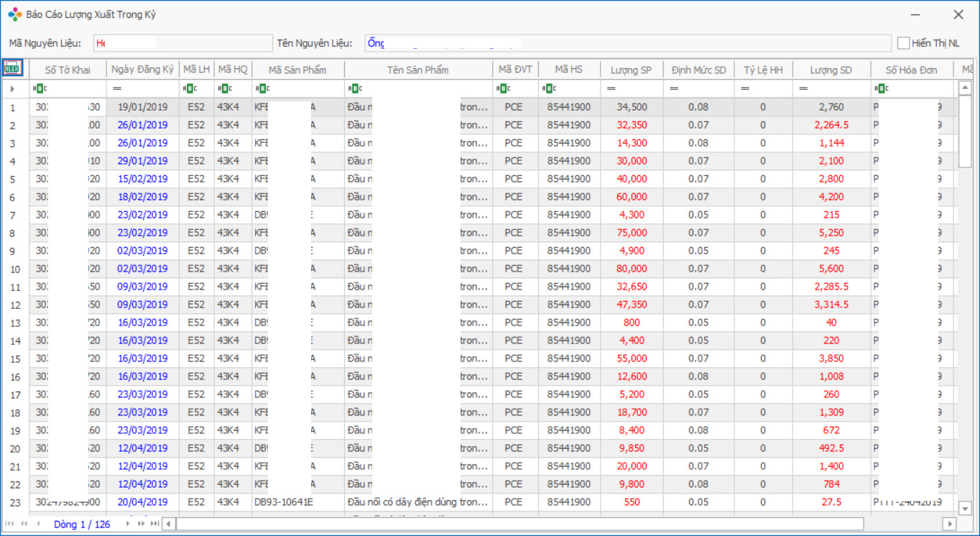Screen dimensions: 980x536
Task: Click filter operator icon in Số Tờ Khai column
Action: pyautogui.click(x=40, y=88)
